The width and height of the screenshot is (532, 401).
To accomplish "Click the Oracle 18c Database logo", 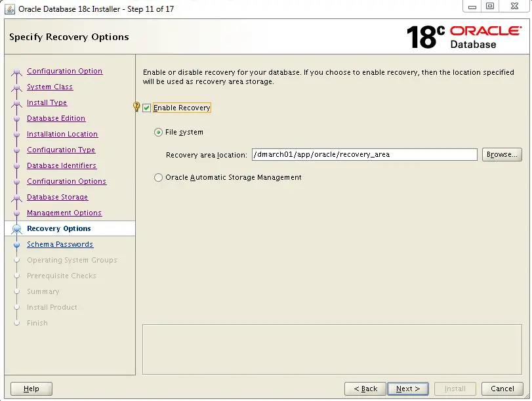I will [464, 37].
